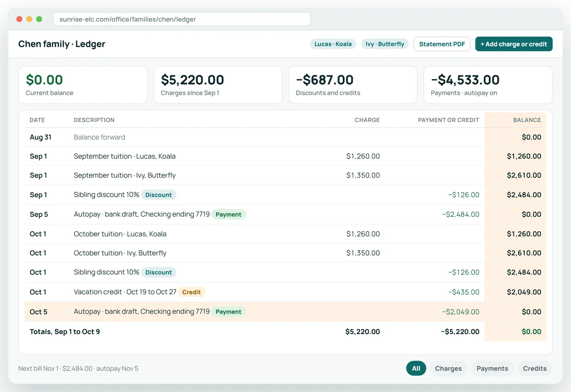Select the Balance forward row text

[x=100, y=137]
